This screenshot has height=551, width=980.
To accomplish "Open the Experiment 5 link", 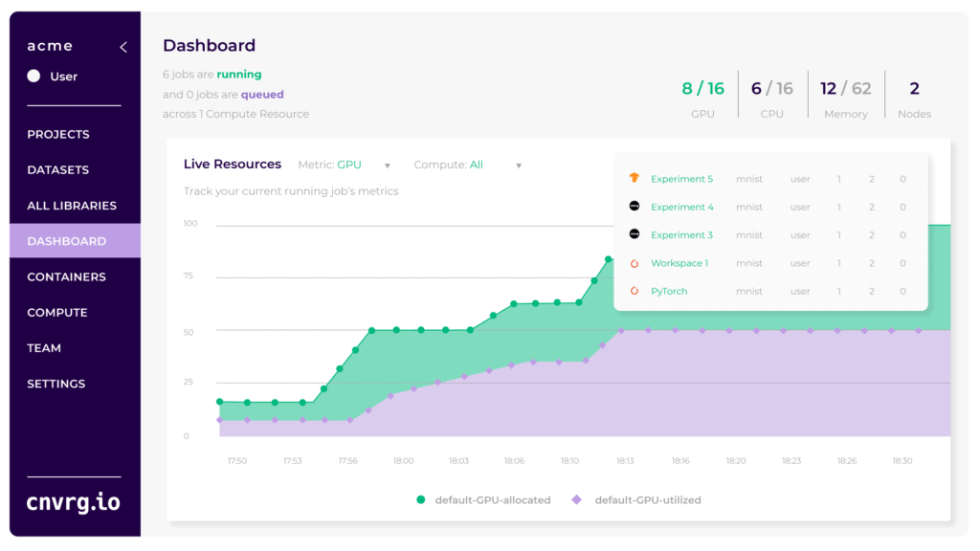I will point(681,179).
